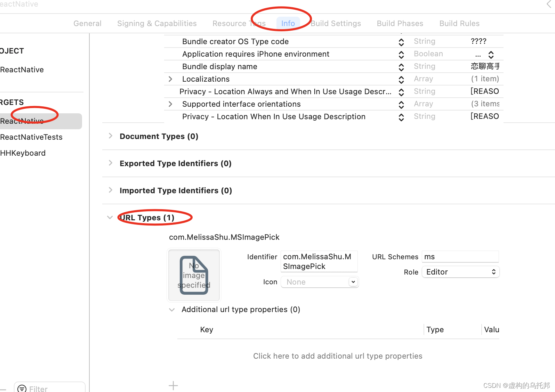Click the URL type Identifier field
The width and height of the screenshot is (555, 392).
coord(319,261)
